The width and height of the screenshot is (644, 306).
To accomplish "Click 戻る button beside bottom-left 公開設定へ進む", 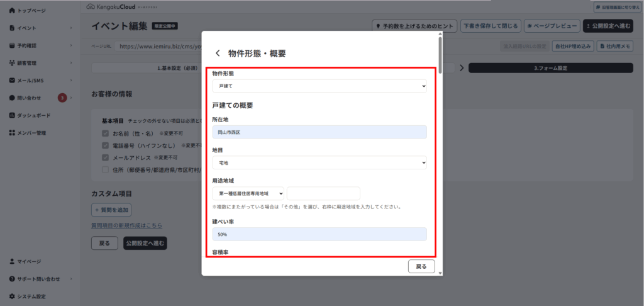I will point(105,243).
